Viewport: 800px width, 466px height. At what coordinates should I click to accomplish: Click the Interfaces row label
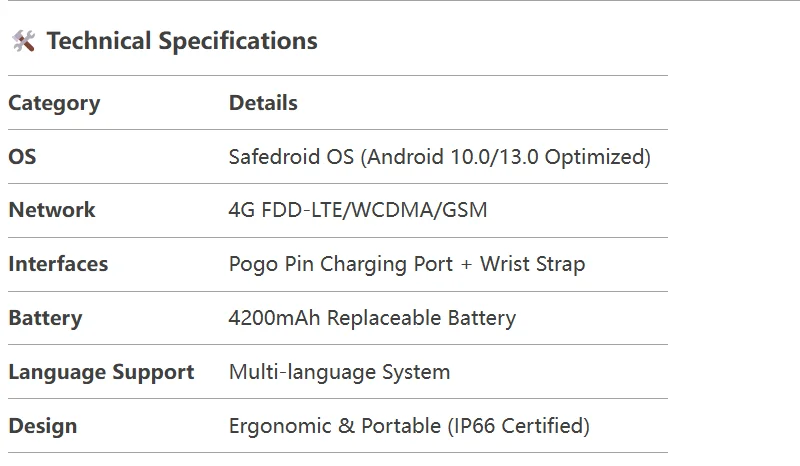[58, 264]
